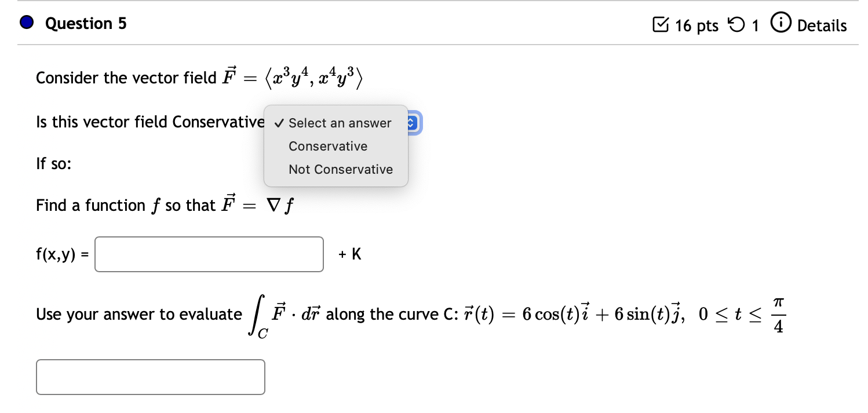Select the Conservative option

pyautogui.click(x=328, y=146)
